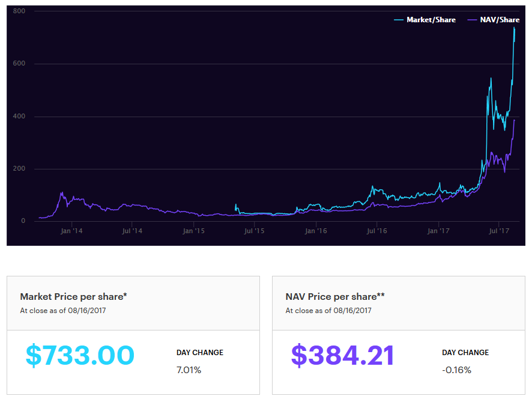Click the NAV card's closing date text
532x402 pixels.
click(328, 311)
